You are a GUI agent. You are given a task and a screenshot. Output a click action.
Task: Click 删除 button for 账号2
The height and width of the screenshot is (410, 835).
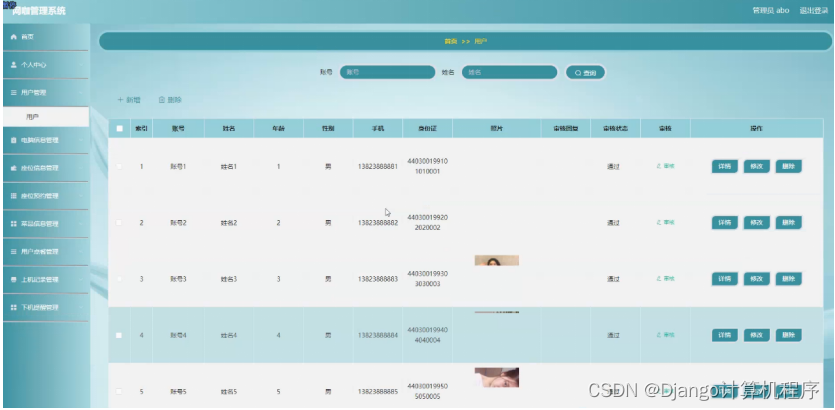click(789, 223)
